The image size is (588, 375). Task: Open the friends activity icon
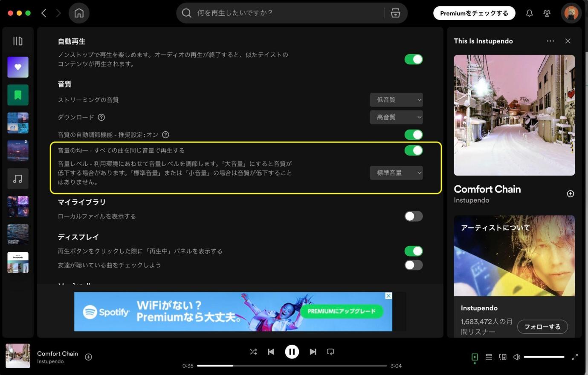click(x=547, y=13)
